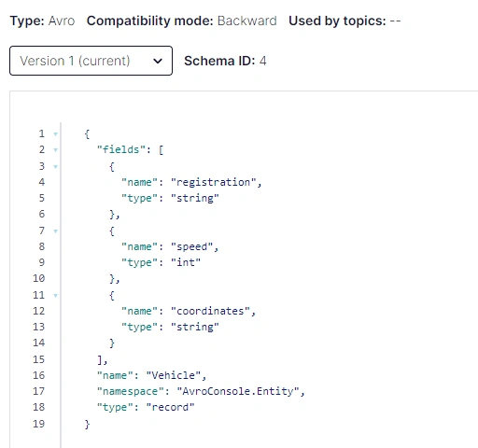
Task: Collapse the root object at line 1
Action: click(55, 134)
